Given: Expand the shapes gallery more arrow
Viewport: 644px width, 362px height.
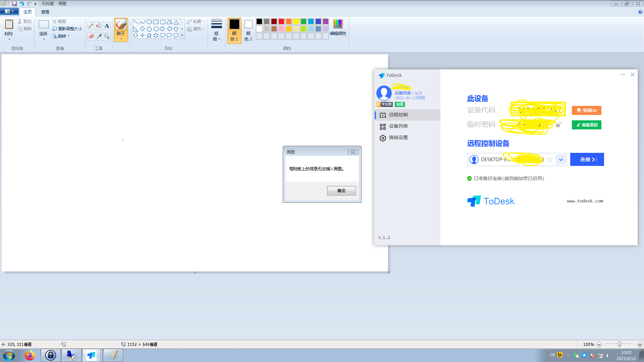Looking at the screenshot, I should click(x=182, y=36).
